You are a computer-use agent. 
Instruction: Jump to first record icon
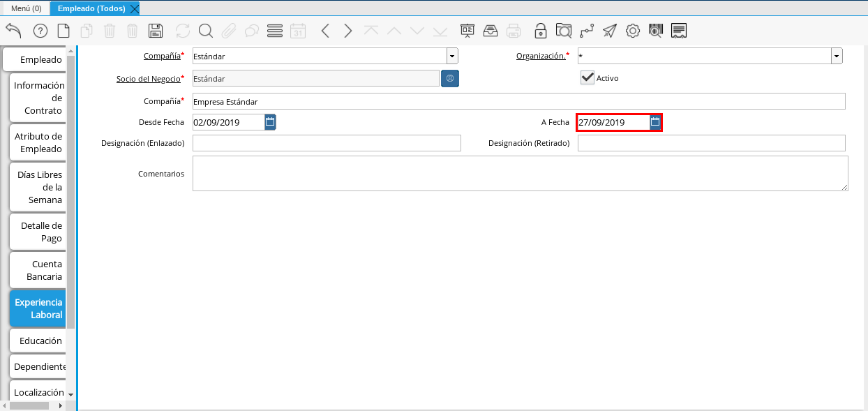(x=371, y=31)
